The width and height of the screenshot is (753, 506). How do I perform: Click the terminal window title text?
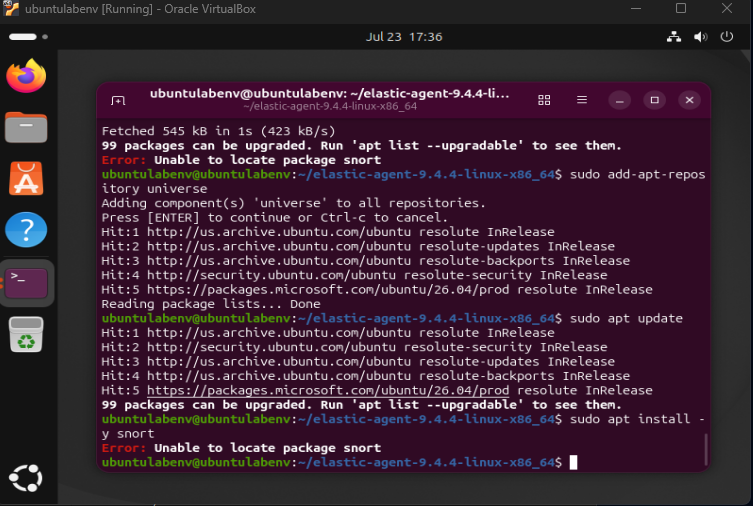329,94
